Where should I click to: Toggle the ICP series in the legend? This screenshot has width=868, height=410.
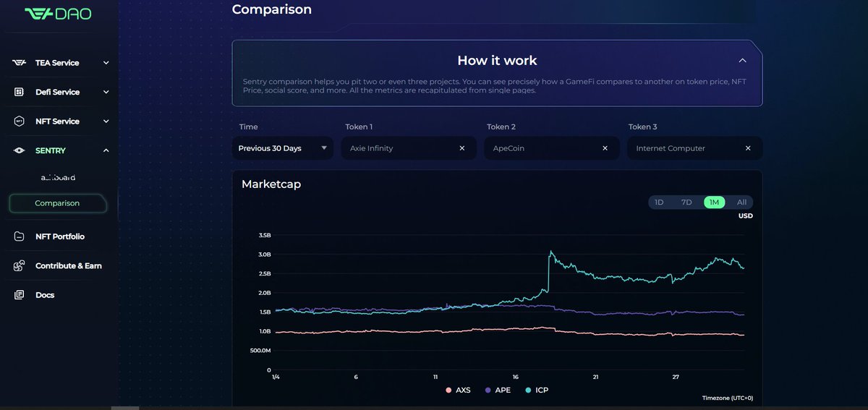pos(536,390)
